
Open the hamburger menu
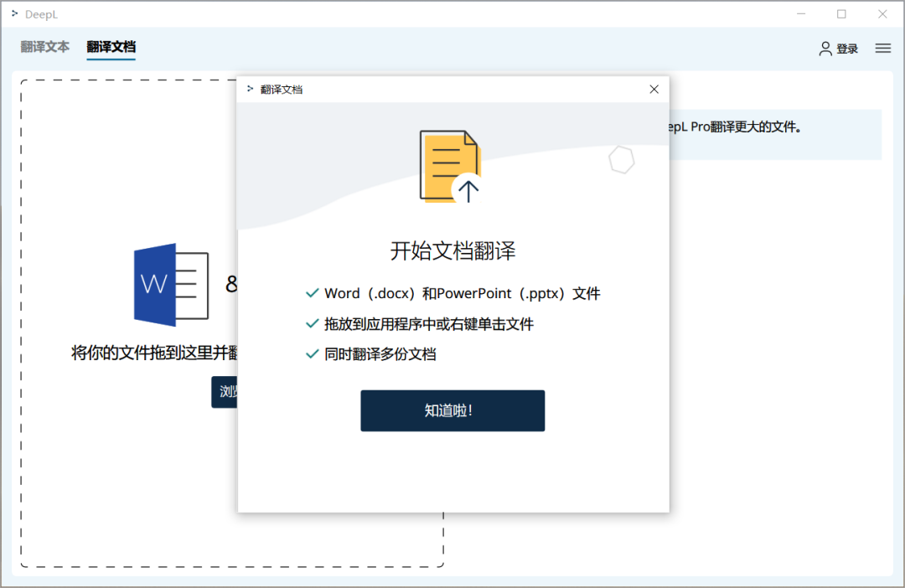point(883,49)
